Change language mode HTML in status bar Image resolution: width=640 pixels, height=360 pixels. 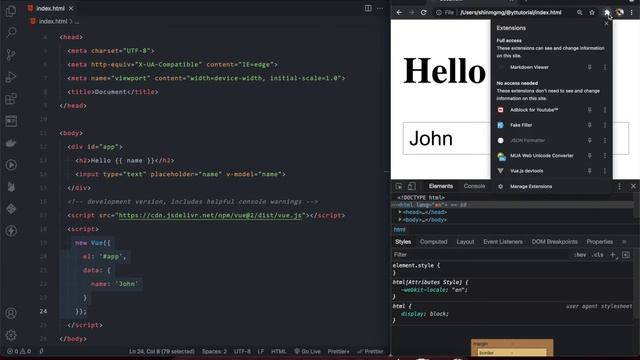279,351
